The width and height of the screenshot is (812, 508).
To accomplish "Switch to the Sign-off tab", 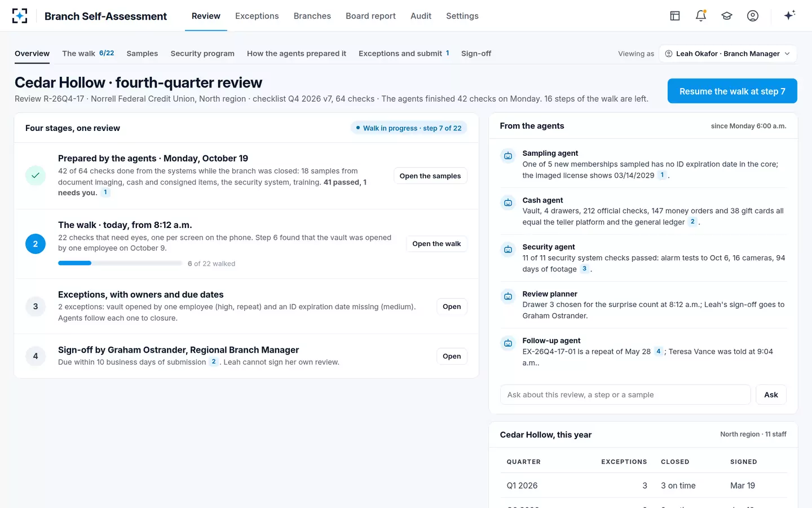I will [476, 54].
